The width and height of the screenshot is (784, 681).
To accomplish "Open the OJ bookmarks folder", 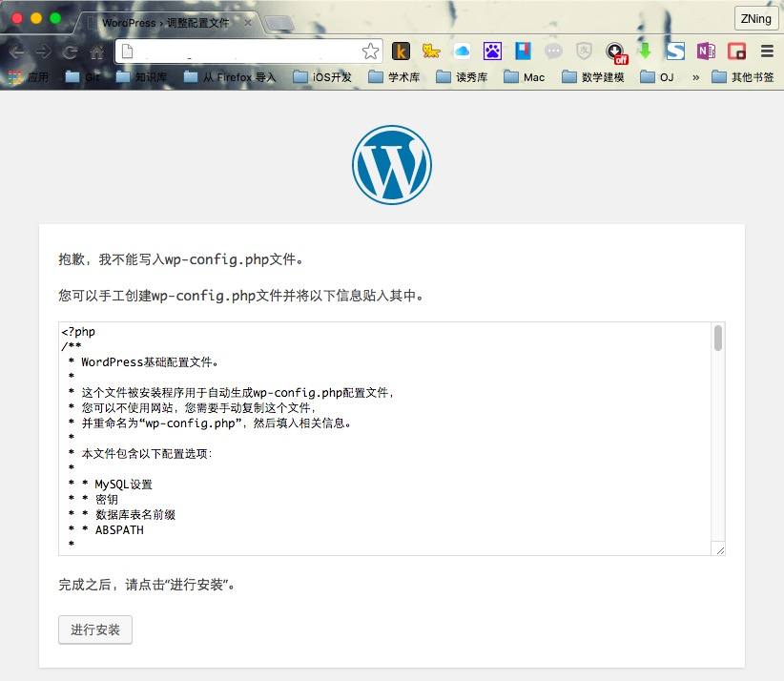I will click(657, 77).
